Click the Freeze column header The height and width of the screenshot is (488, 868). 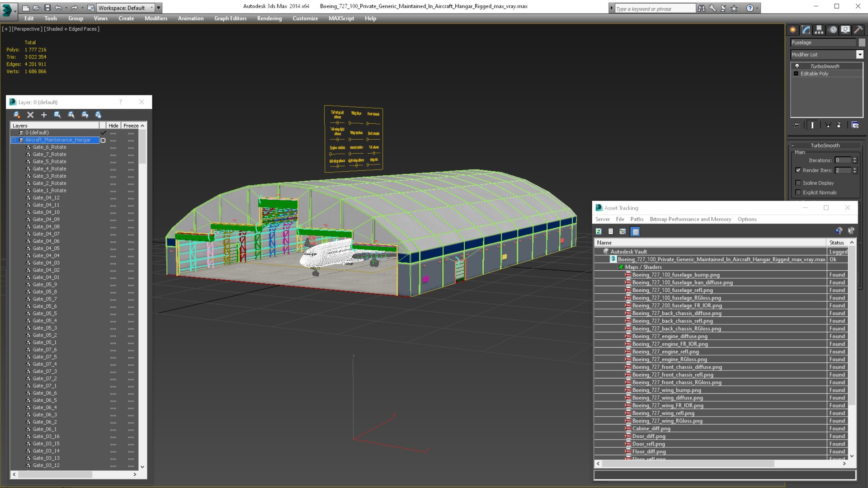(131, 126)
